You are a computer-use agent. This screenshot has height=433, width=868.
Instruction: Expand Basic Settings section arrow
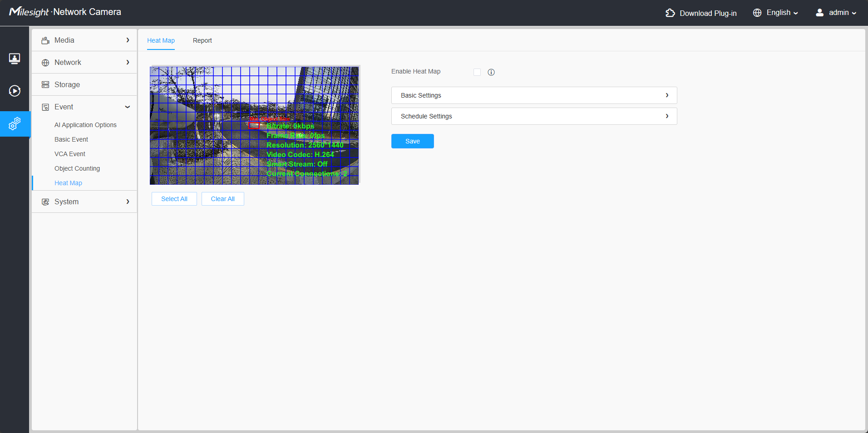667,95
